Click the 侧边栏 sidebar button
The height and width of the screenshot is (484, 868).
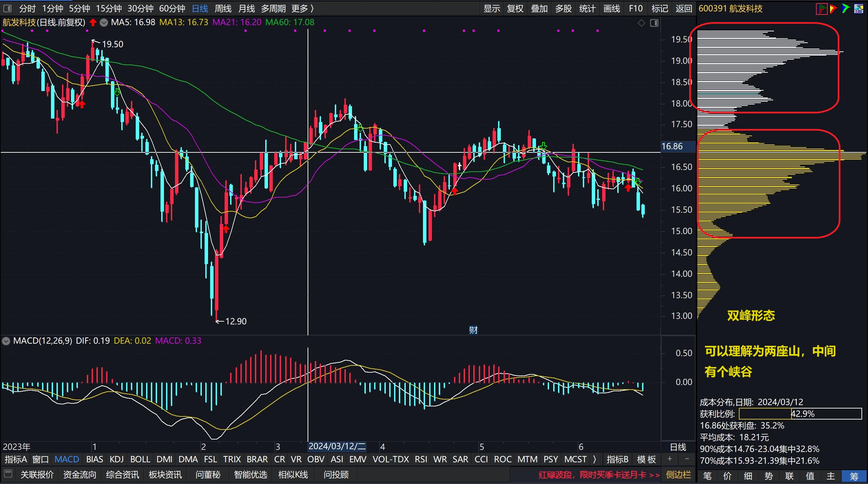coord(678,475)
